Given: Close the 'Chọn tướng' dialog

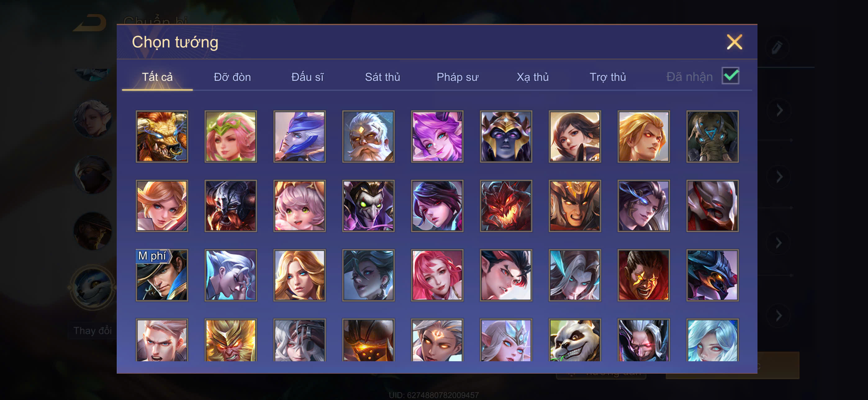Looking at the screenshot, I should point(734,42).
